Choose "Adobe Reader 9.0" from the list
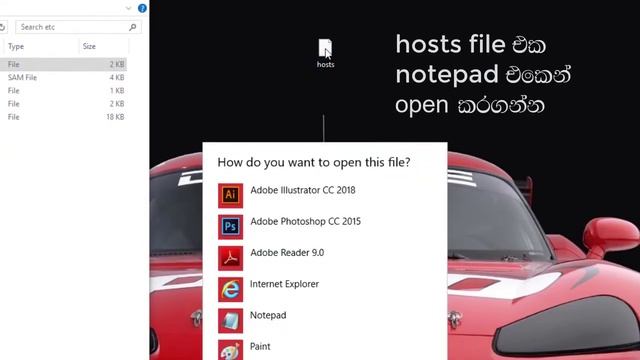 [287, 253]
